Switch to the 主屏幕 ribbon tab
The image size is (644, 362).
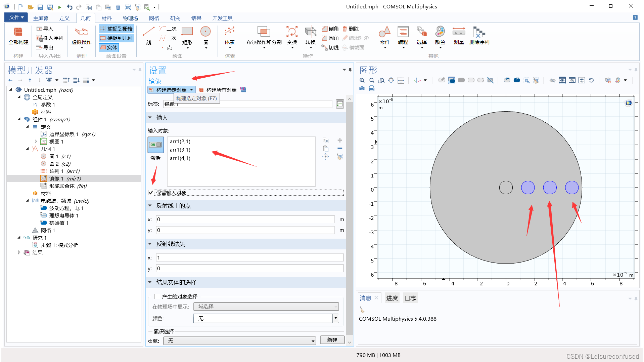(41, 18)
